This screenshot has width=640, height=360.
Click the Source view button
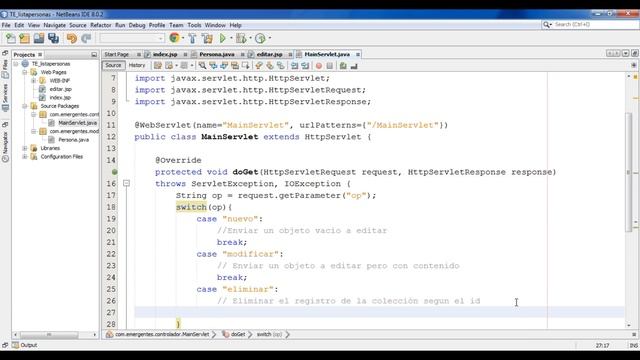coord(113,65)
